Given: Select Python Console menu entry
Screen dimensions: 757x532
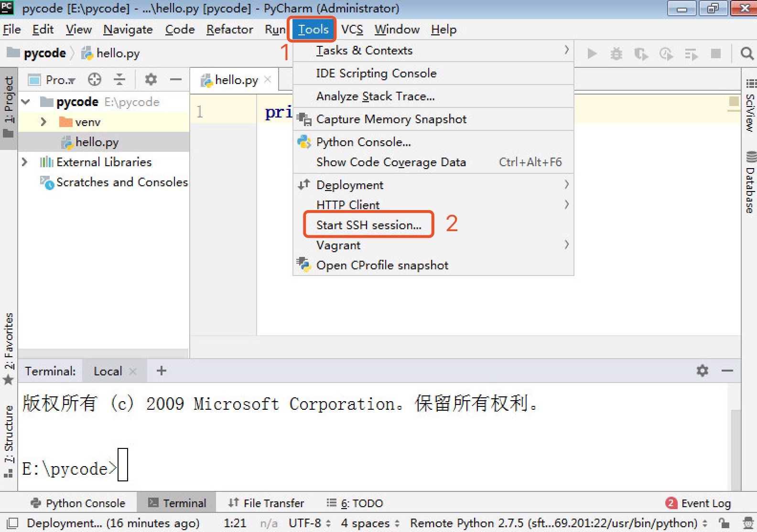Looking at the screenshot, I should click(x=433, y=142).
